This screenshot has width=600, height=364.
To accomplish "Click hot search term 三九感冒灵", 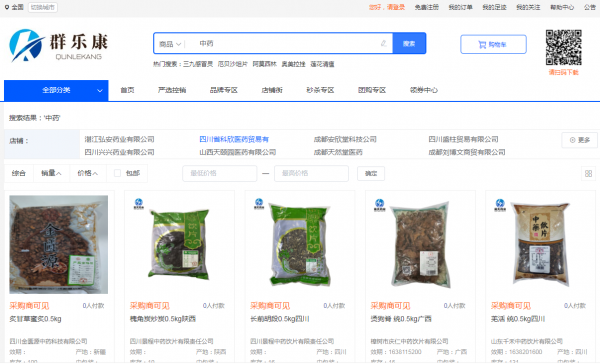I will click(x=198, y=64).
